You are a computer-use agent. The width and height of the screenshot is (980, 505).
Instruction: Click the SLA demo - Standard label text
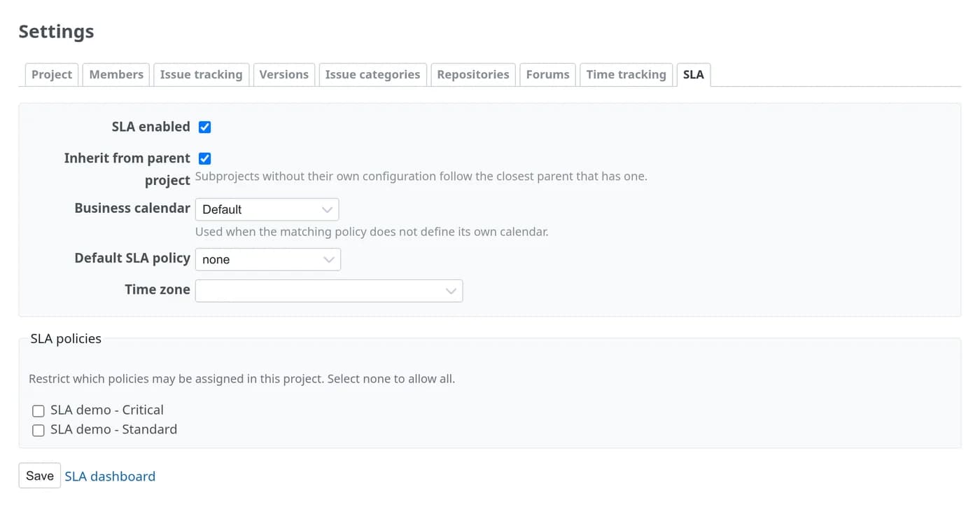[x=113, y=429]
